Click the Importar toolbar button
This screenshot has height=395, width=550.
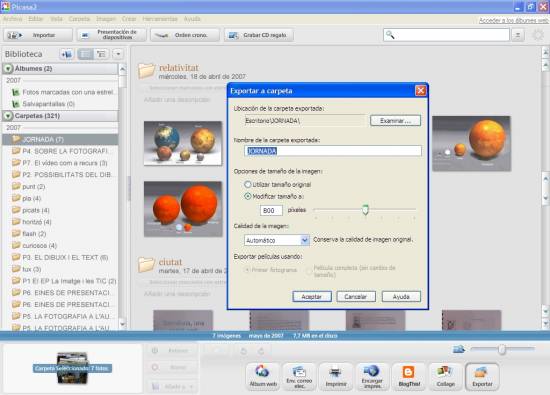click(x=38, y=35)
